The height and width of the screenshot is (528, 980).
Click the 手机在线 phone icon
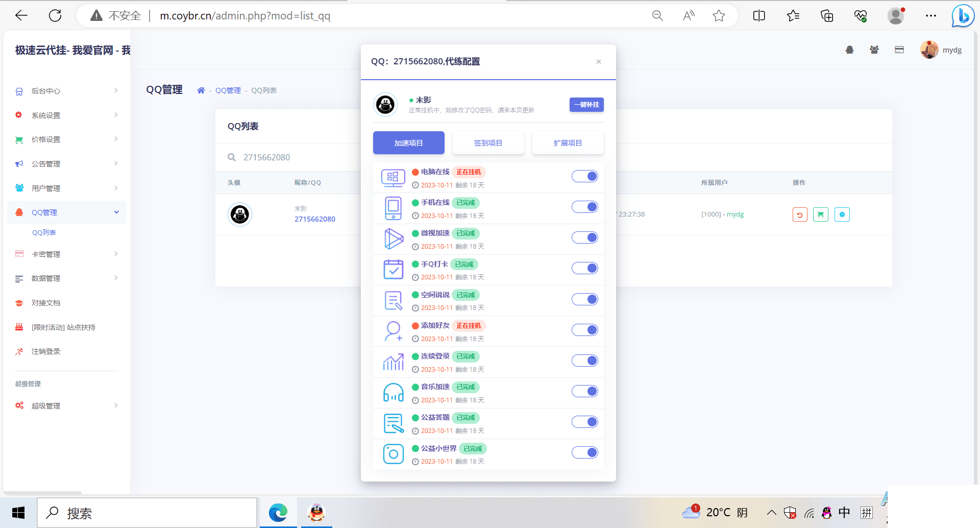[393, 208]
